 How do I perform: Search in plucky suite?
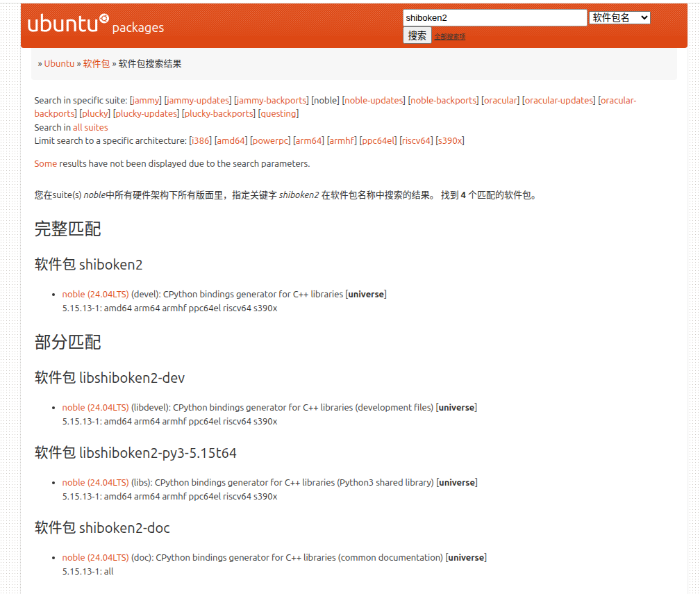coord(94,114)
